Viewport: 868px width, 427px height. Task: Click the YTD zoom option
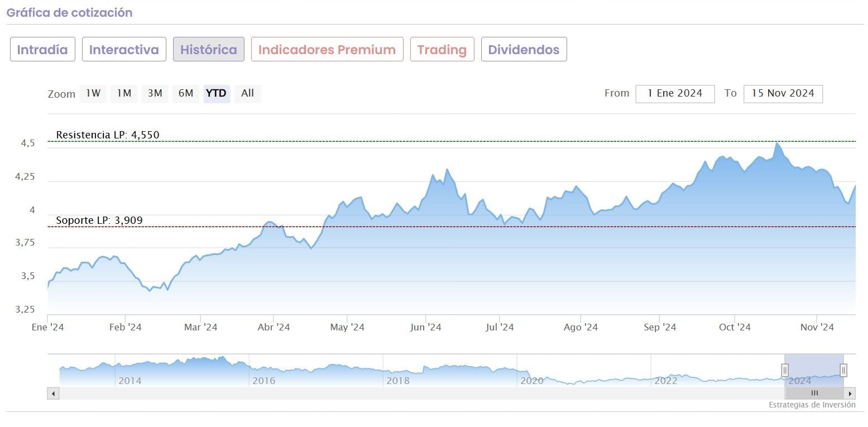[216, 93]
